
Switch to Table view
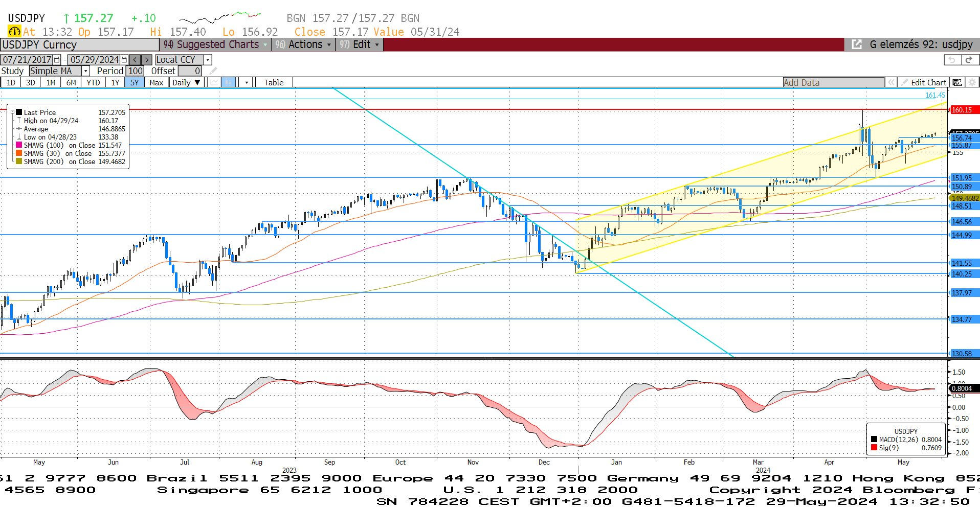[x=274, y=82]
